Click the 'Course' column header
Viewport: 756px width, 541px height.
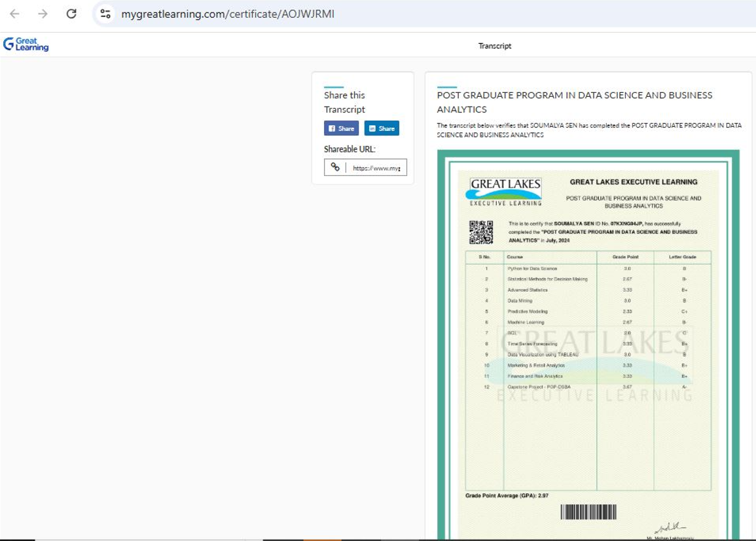(x=514, y=257)
